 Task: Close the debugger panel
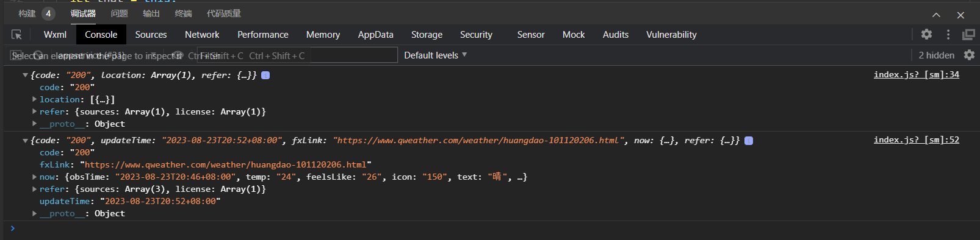[960, 15]
